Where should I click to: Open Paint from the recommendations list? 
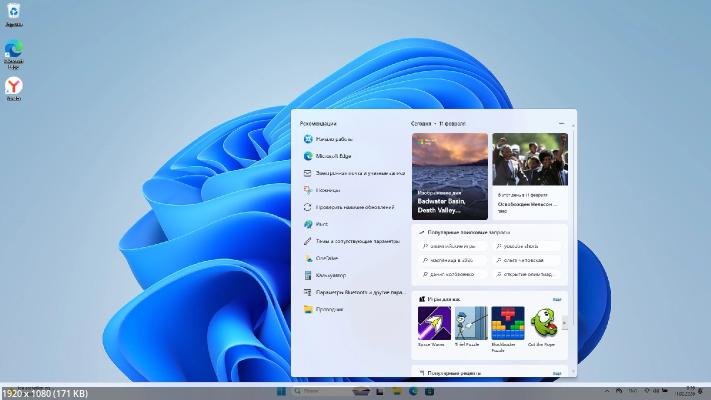[322, 224]
